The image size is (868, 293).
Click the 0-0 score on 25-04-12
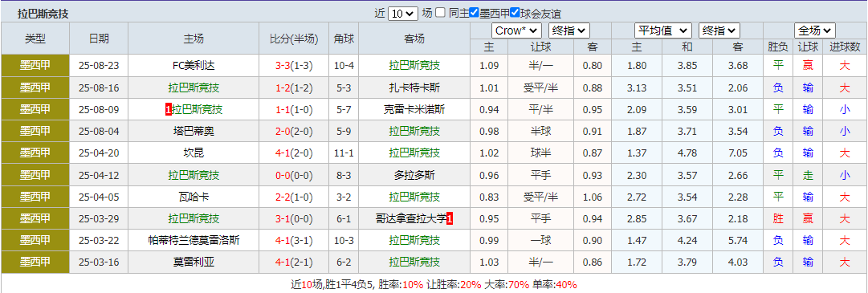click(283, 175)
